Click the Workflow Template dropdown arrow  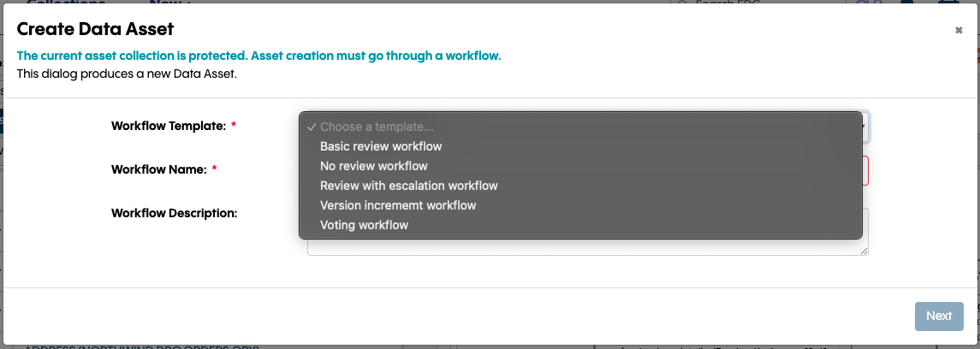coord(865,127)
